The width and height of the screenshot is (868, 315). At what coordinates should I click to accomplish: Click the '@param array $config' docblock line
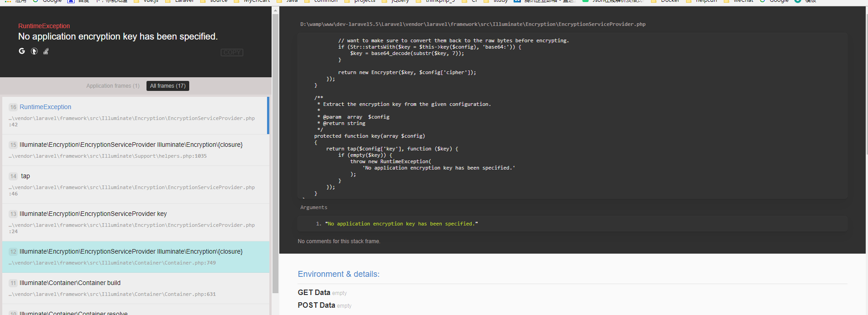pyautogui.click(x=353, y=117)
